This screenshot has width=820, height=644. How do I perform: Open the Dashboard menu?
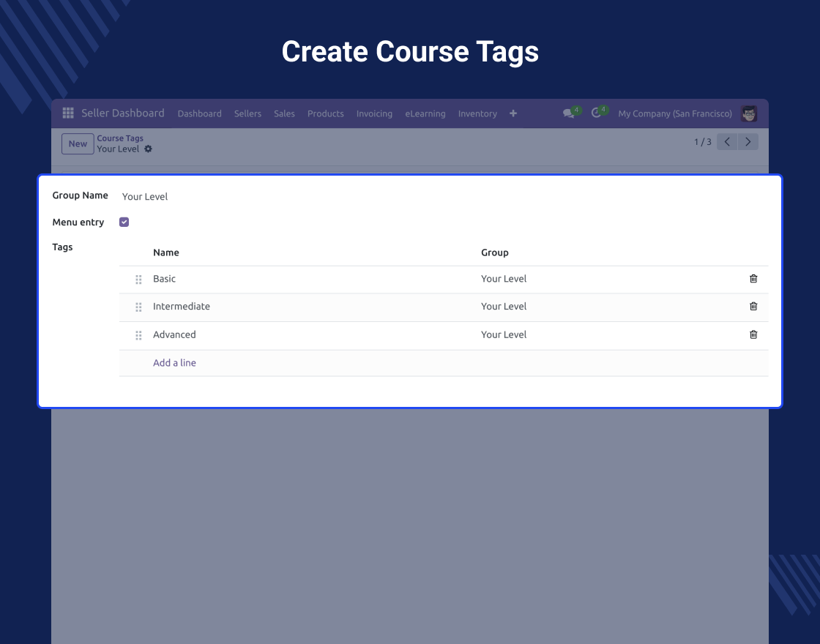(199, 113)
